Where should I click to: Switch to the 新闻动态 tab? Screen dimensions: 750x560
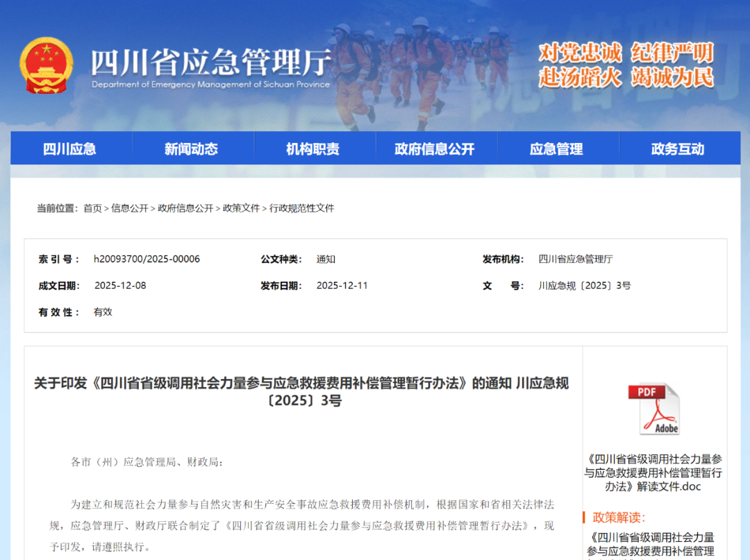click(x=192, y=148)
